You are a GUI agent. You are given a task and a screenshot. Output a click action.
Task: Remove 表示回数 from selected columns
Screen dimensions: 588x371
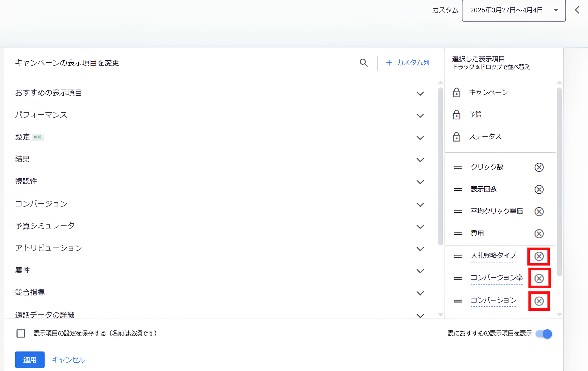point(539,189)
